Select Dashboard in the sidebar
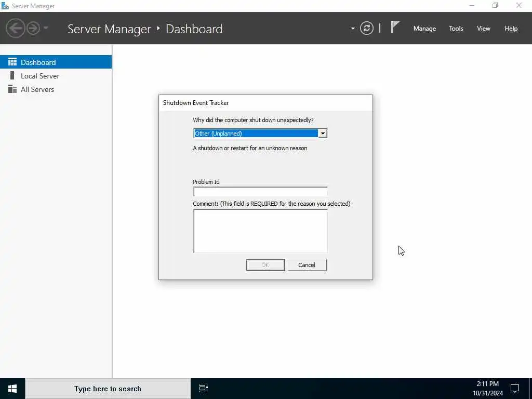The width and height of the screenshot is (532, 399). pos(56,62)
